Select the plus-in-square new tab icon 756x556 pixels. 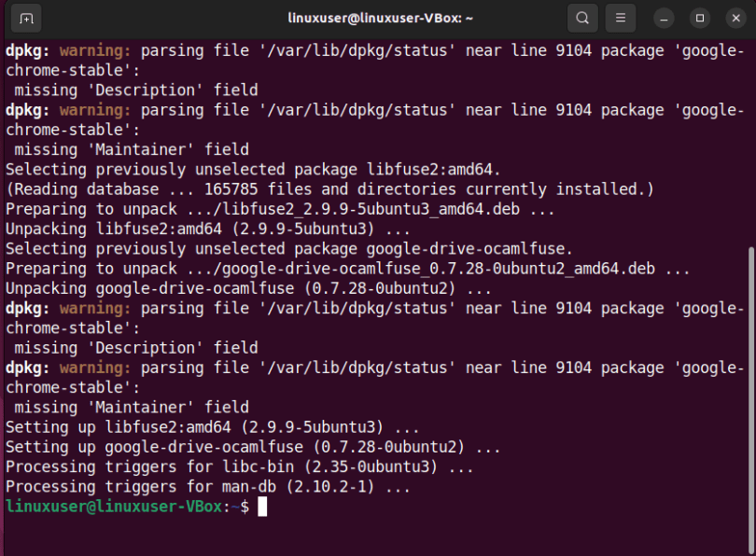tap(25, 18)
